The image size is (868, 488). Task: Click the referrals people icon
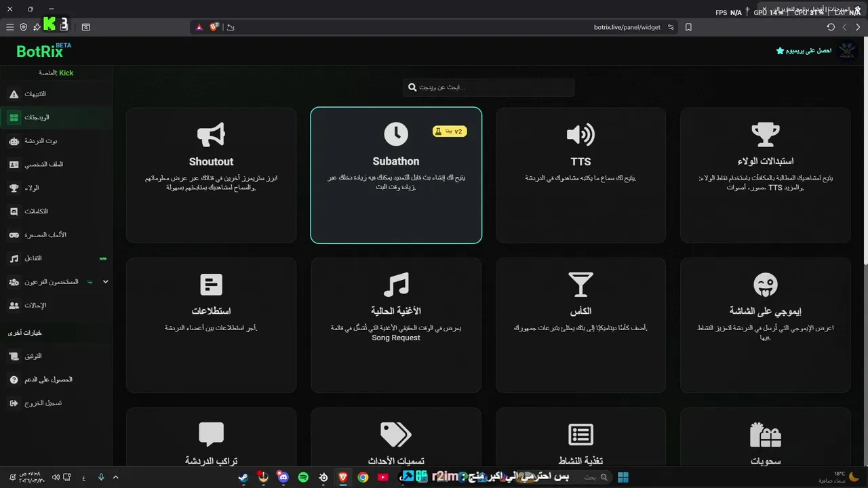tap(14, 306)
